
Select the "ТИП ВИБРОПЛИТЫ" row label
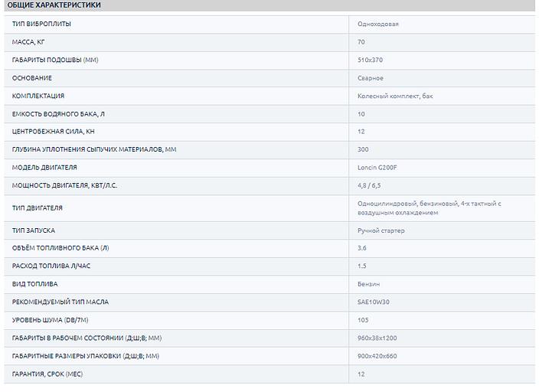42,24
